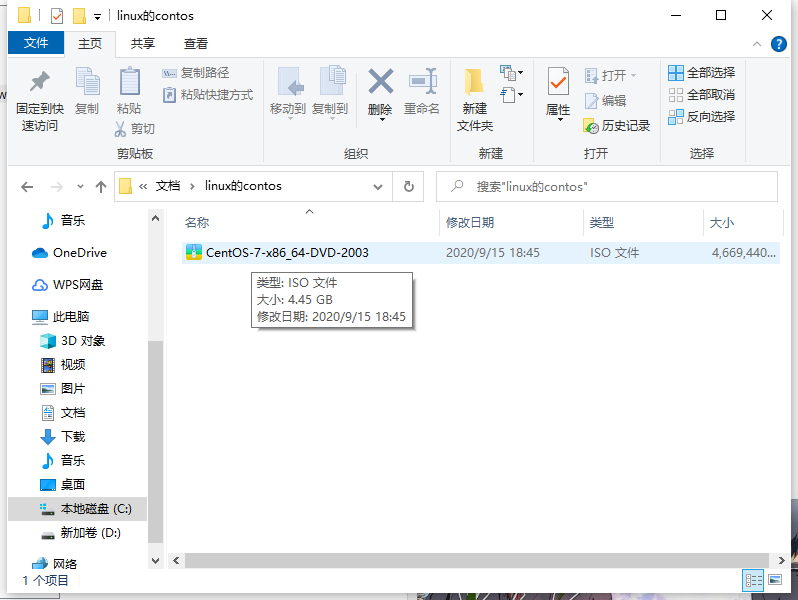798x600 pixels.
Task: Open History (历史记录)
Action: tap(616, 126)
